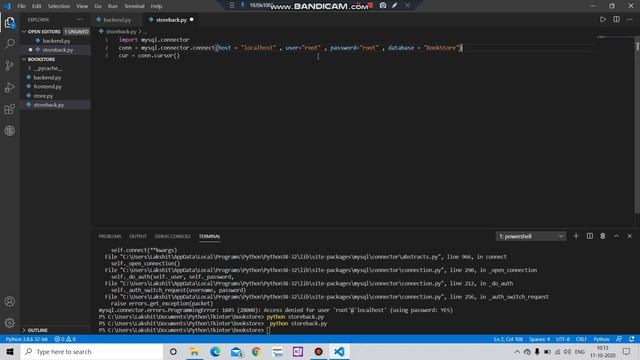Open editor More Actions ellipsis
Image resolution: width=640 pixels, height=360 pixels.
(630, 20)
